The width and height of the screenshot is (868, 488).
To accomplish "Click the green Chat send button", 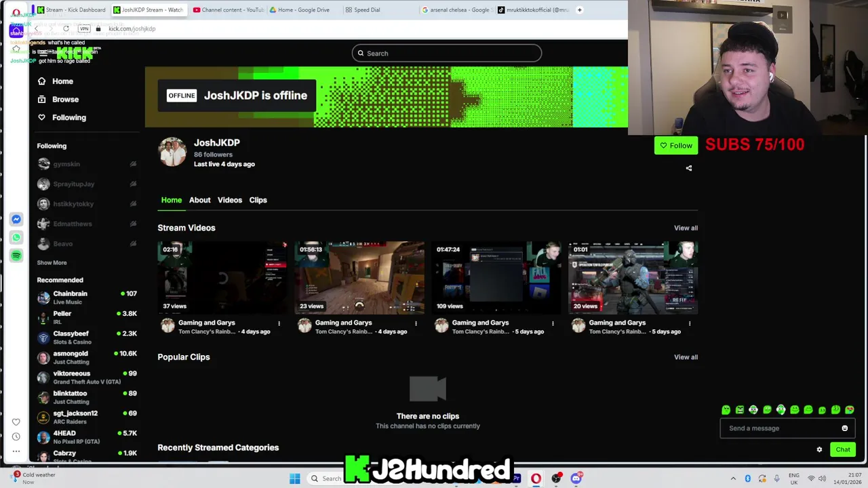I will coord(843,449).
